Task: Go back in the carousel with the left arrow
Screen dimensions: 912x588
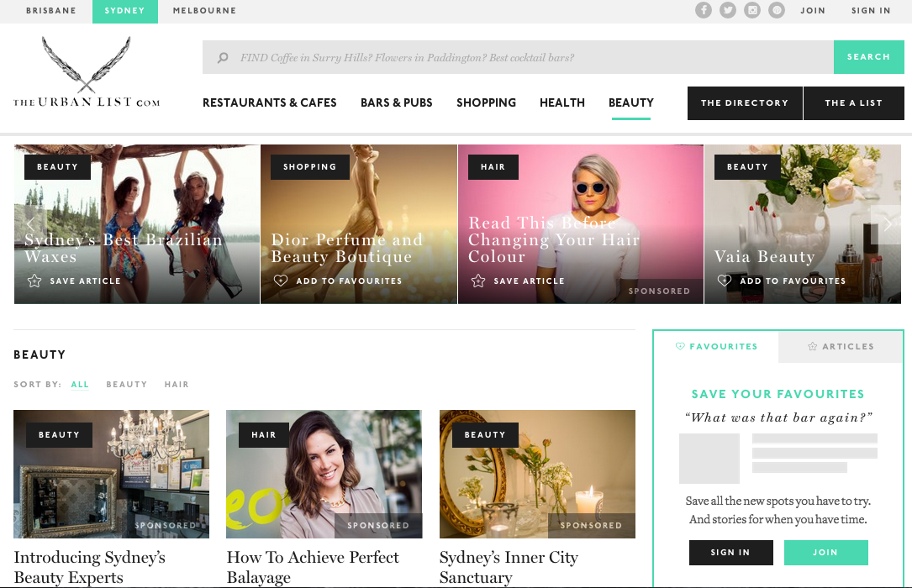Action: pyautogui.click(x=30, y=223)
